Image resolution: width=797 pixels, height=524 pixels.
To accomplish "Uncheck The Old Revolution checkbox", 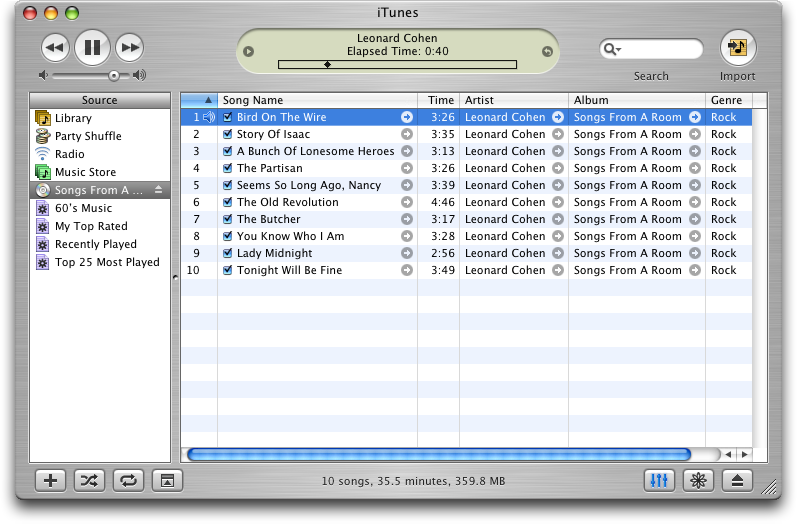I will [x=228, y=202].
